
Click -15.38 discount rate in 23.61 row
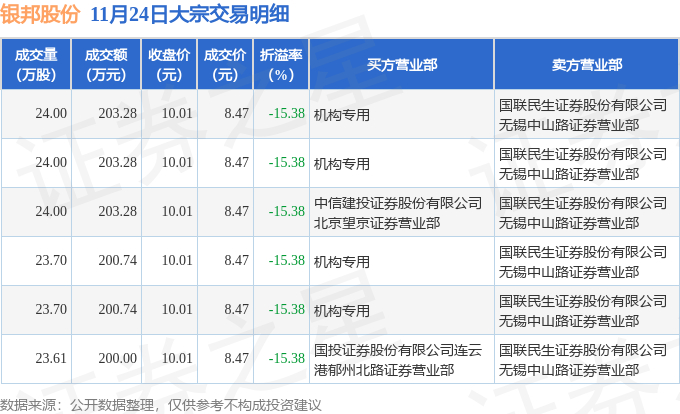(x=287, y=359)
